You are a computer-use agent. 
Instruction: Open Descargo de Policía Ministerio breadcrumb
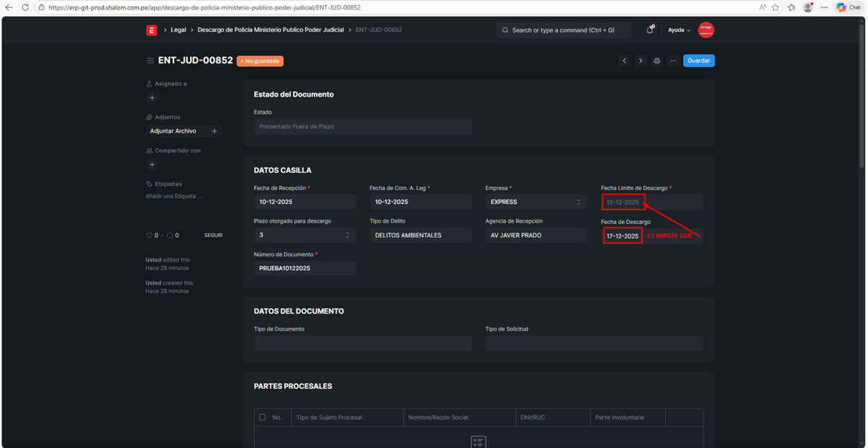tap(271, 30)
